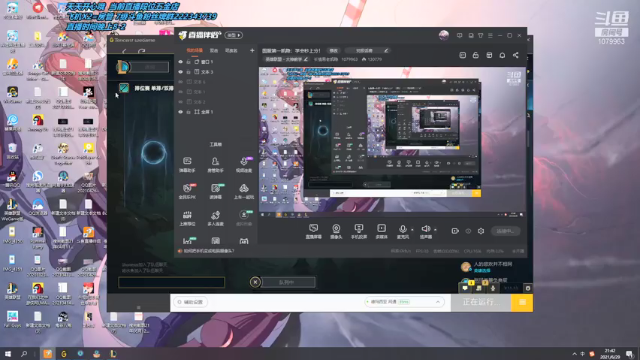This screenshot has width=640, height=360.
Task: Click the 修改 button next to stream title
Action: click(x=333, y=51)
